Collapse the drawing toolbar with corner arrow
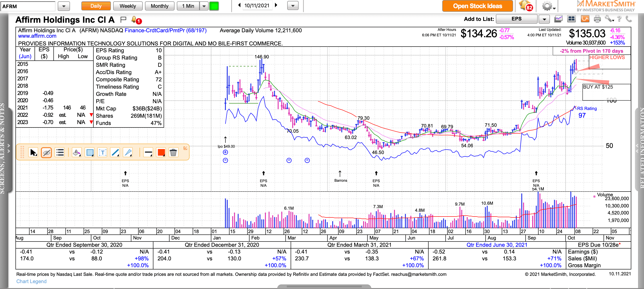The height and width of the screenshot is (289, 644). point(185,148)
